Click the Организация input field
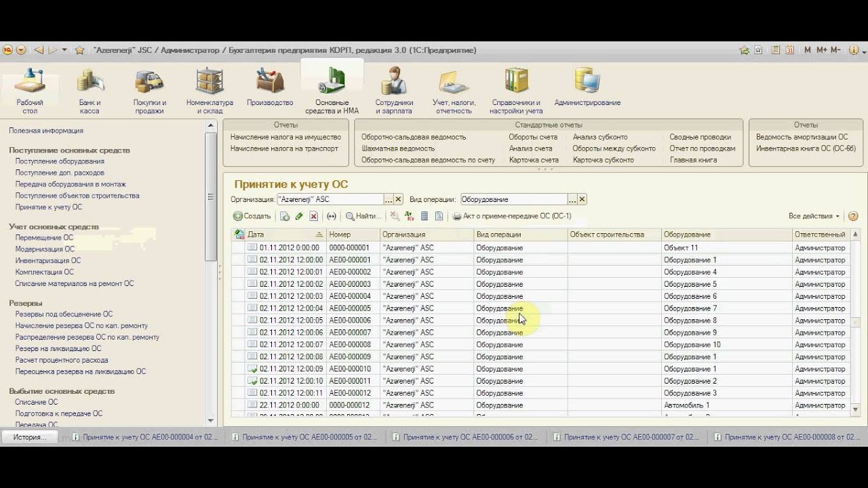868x488 pixels. (x=330, y=199)
